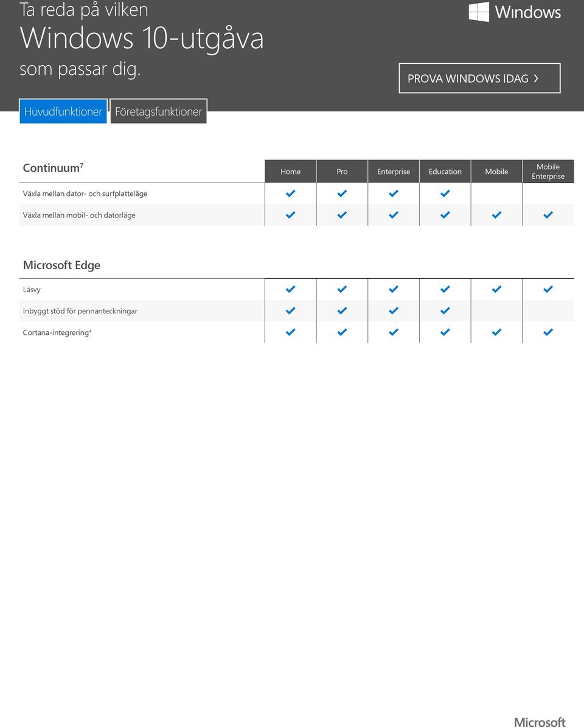This screenshot has height=728, width=584.
Task: Click 'Växla mellan mobil- och datorläge' row label
Action: 79,215
